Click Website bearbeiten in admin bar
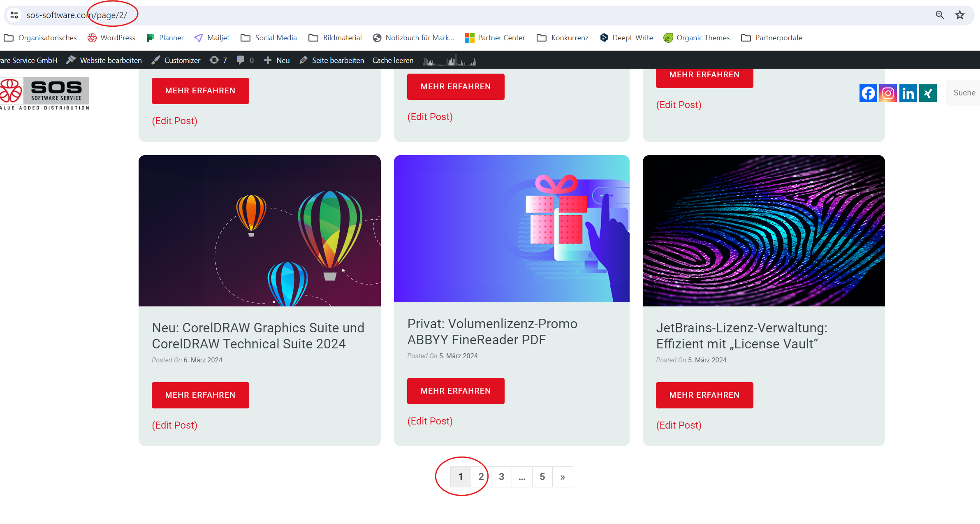The width and height of the screenshot is (980, 524). tap(104, 60)
